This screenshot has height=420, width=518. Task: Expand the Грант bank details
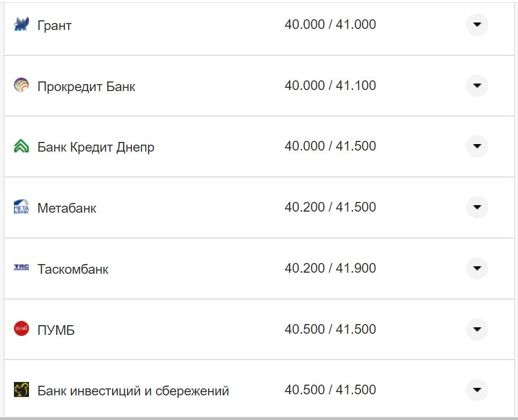coord(476,25)
